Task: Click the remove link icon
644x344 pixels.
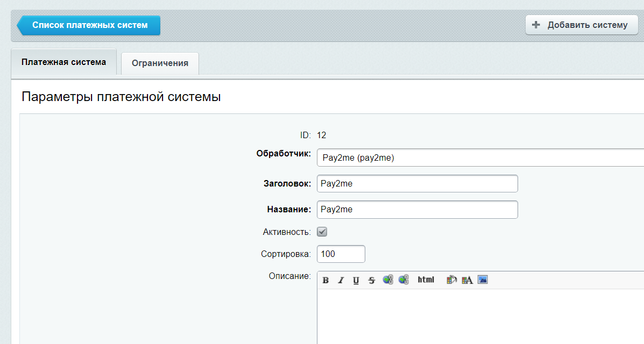Action: click(x=404, y=279)
